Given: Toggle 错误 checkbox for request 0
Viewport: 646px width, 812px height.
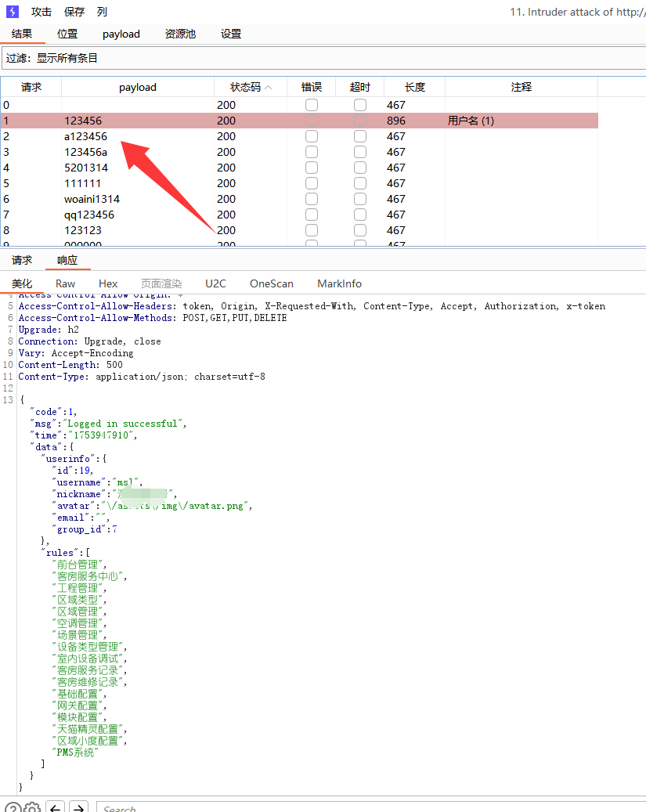Looking at the screenshot, I should point(312,105).
